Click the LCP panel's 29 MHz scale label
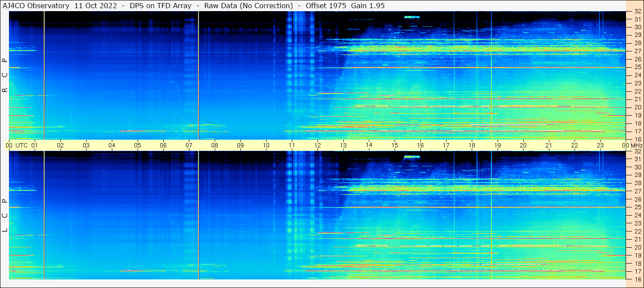Image resolution: width=644 pixels, height=288 pixels. coord(638,175)
